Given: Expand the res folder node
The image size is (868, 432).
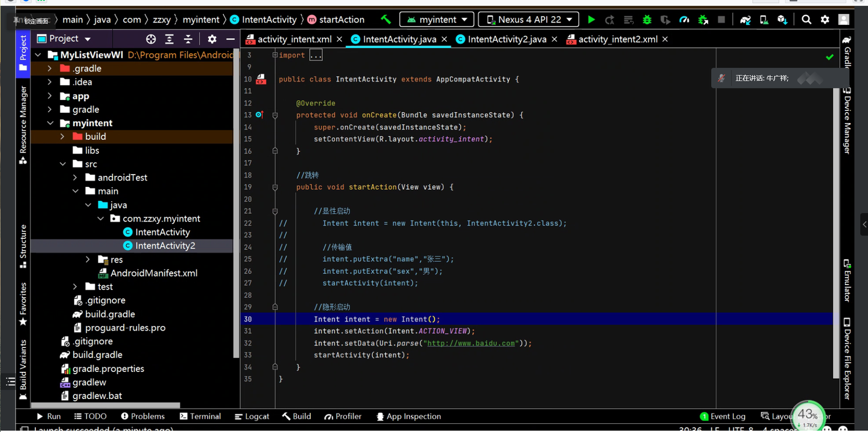Looking at the screenshot, I should click(88, 260).
